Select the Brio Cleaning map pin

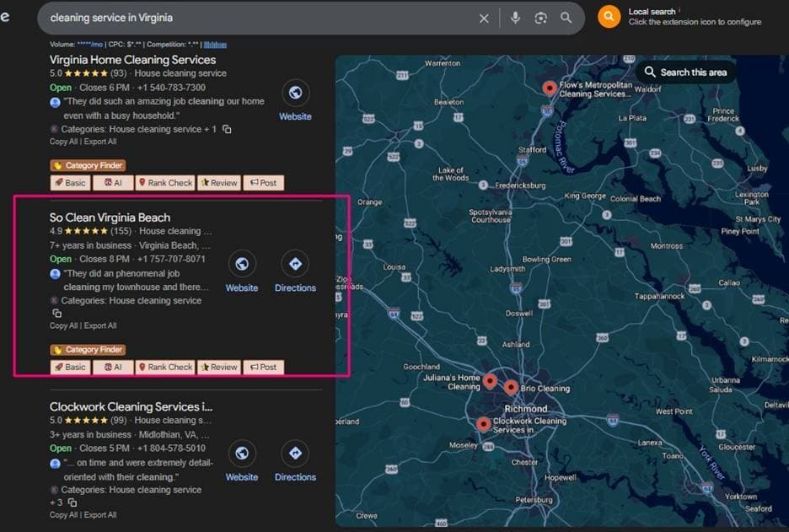click(511, 387)
